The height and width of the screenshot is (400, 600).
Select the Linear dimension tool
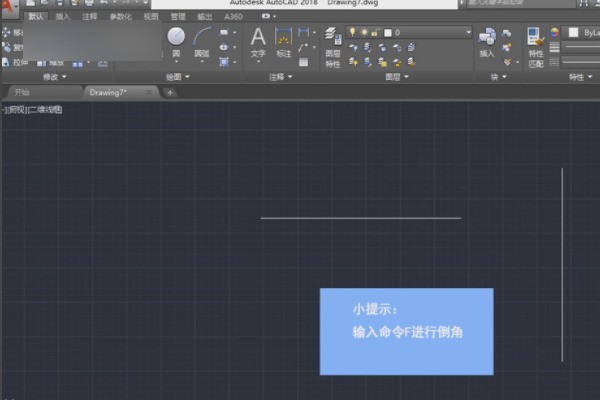pos(303,32)
